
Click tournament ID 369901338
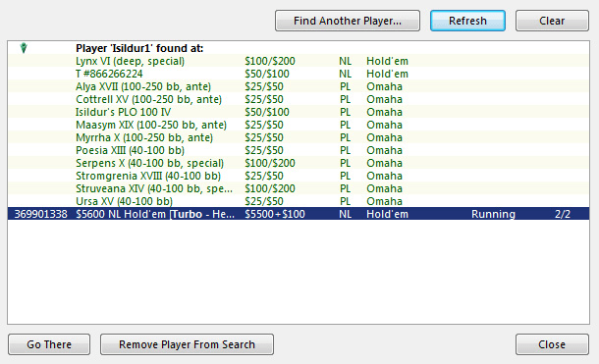[41, 214]
